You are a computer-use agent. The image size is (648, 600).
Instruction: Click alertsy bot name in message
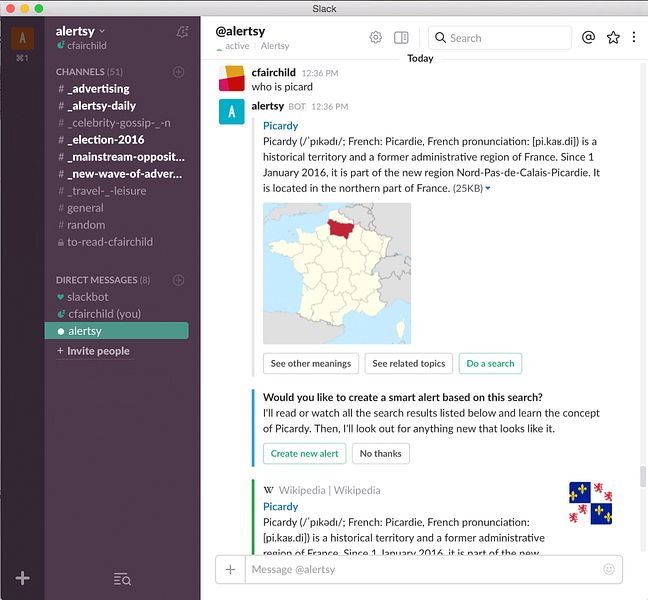[x=267, y=106]
